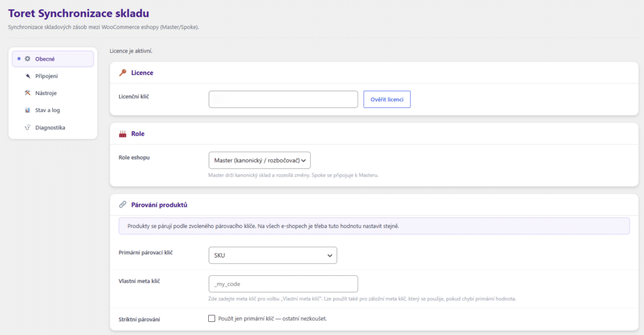The width and height of the screenshot is (644, 335).
Task: Focus the Licenční klíč input field
Action: click(x=284, y=99)
